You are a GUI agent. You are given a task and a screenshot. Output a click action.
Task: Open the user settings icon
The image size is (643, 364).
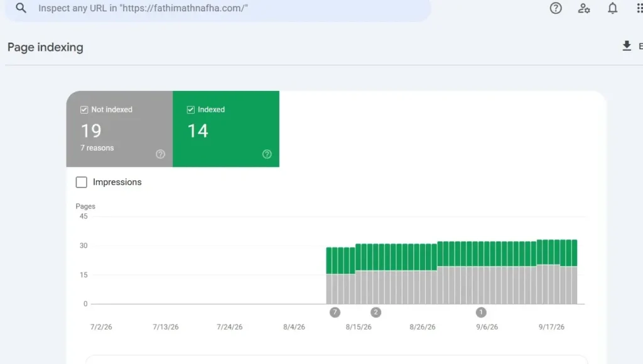(x=584, y=8)
